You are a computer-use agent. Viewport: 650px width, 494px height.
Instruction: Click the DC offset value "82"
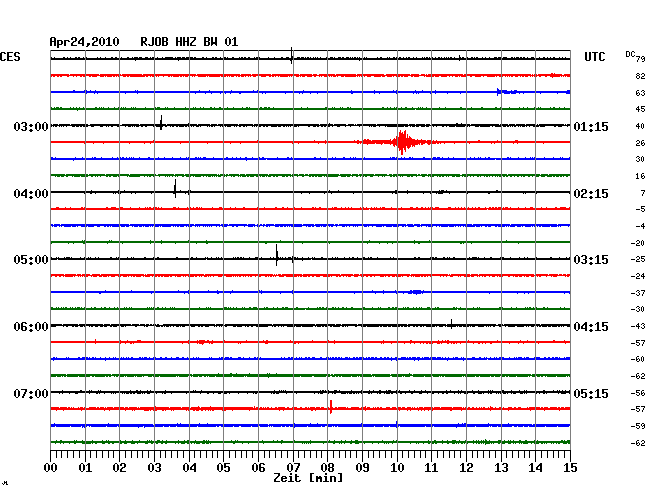pyautogui.click(x=640, y=76)
